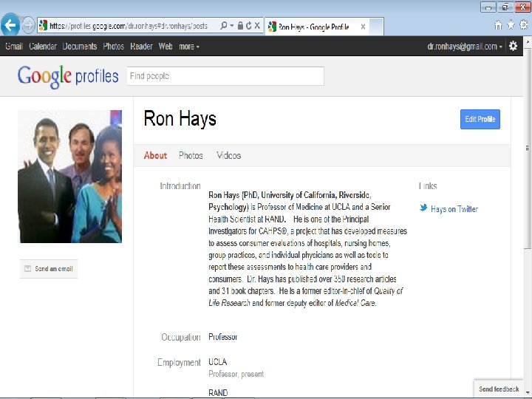
Task: Click the Links section heading
Action: 428,186
